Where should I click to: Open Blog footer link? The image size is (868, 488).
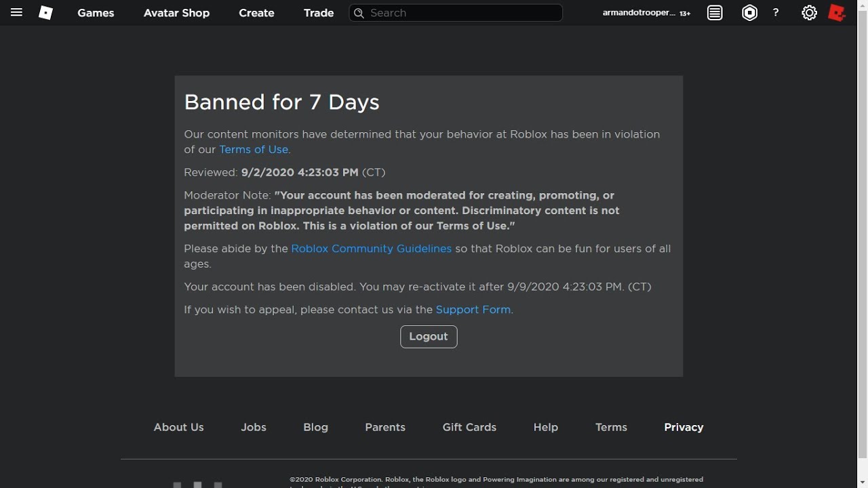click(315, 427)
